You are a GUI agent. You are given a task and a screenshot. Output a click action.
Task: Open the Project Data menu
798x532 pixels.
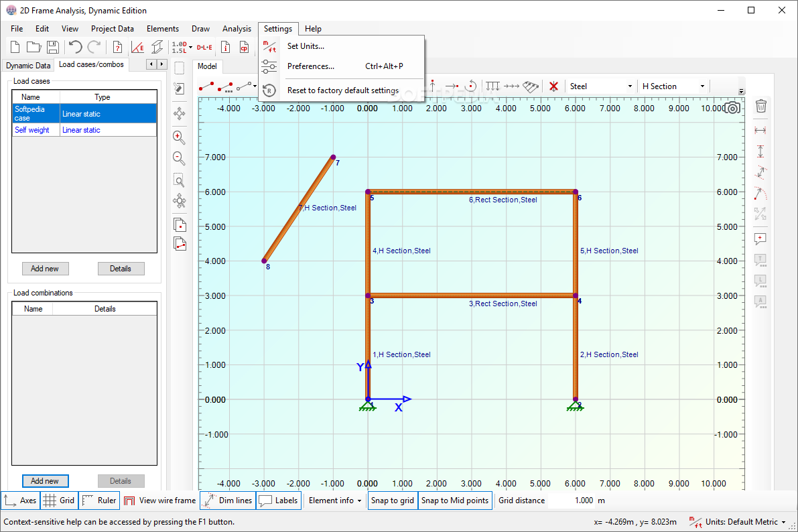click(113, 29)
